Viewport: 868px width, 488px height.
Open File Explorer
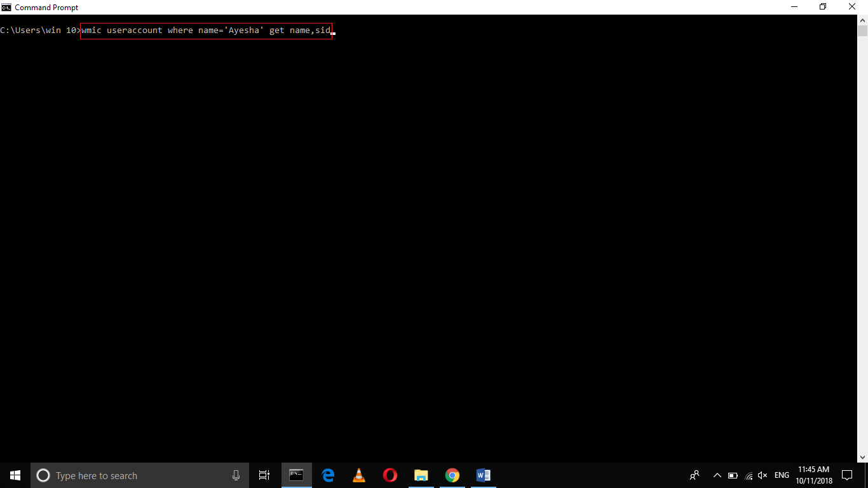coord(421,475)
